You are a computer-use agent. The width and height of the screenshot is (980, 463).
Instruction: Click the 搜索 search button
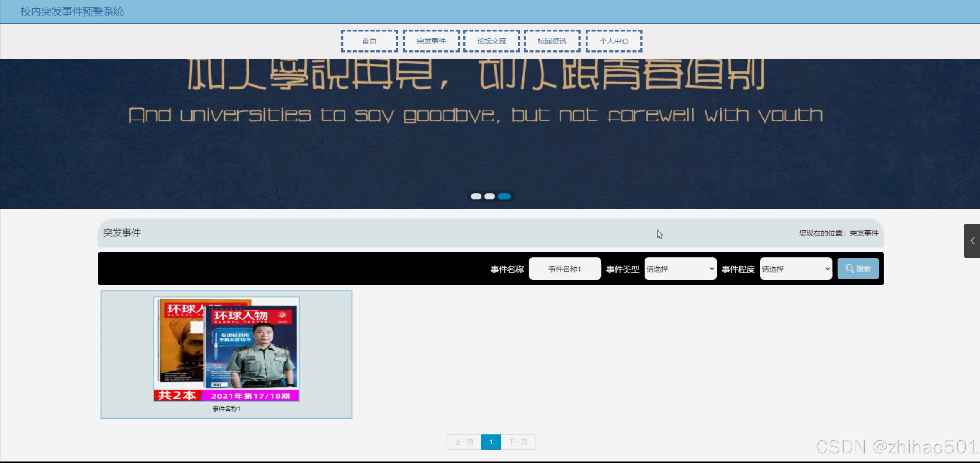pyautogui.click(x=857, y=269)
